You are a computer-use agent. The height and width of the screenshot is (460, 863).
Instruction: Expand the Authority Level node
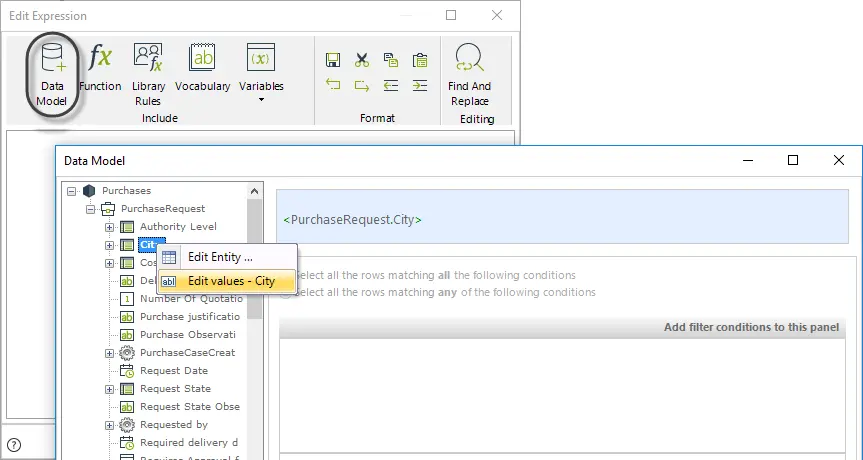(x=110, y=227)
